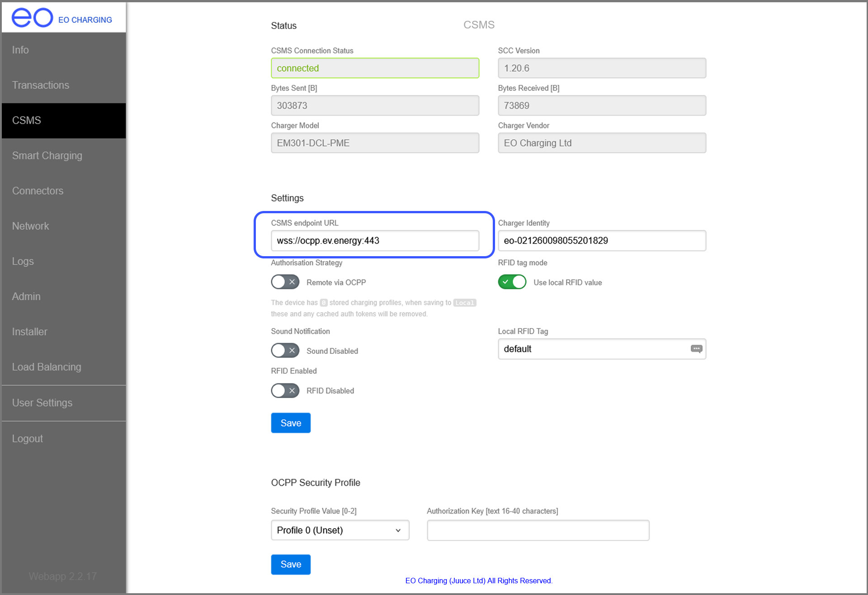Click the keyboard icon in Local RFID Tag field
The width and height of the screenshot is (868, 595).
coord(696,349)
